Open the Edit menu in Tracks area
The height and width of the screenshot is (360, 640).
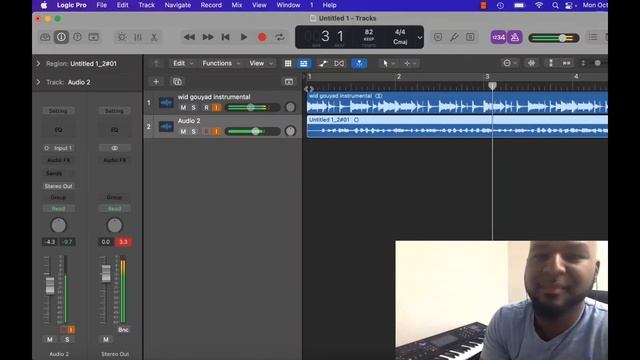pyautogui.click(x=183, y=63)
